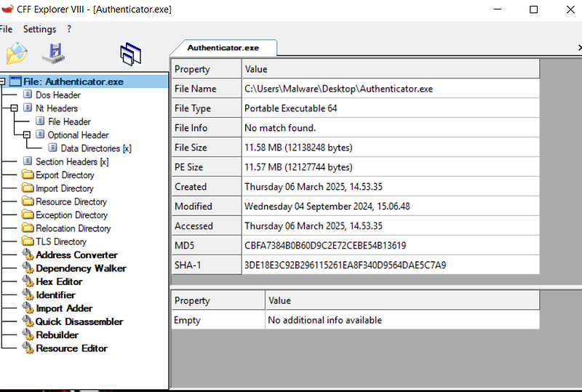Open the cascaded windows toolbar icon

click(131, 55)
